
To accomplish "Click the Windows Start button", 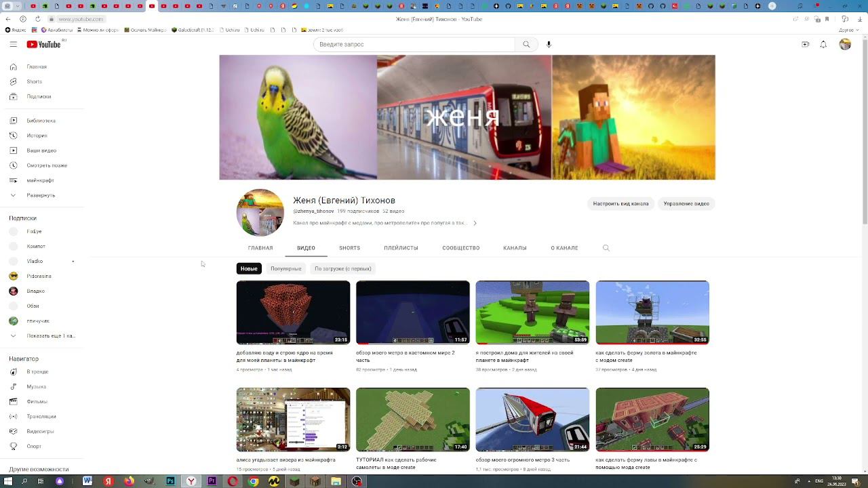I will click(x=7, y=481).
